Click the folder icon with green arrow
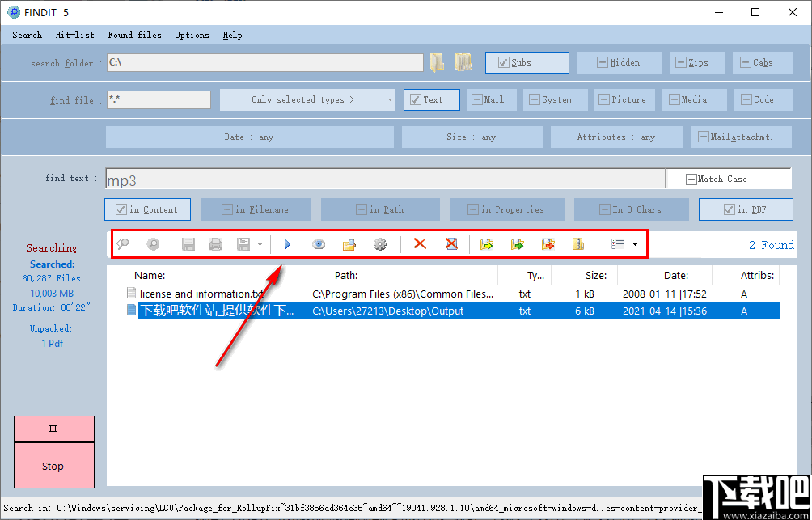Screen dimensions: 812x520 (x=517, y=244)
